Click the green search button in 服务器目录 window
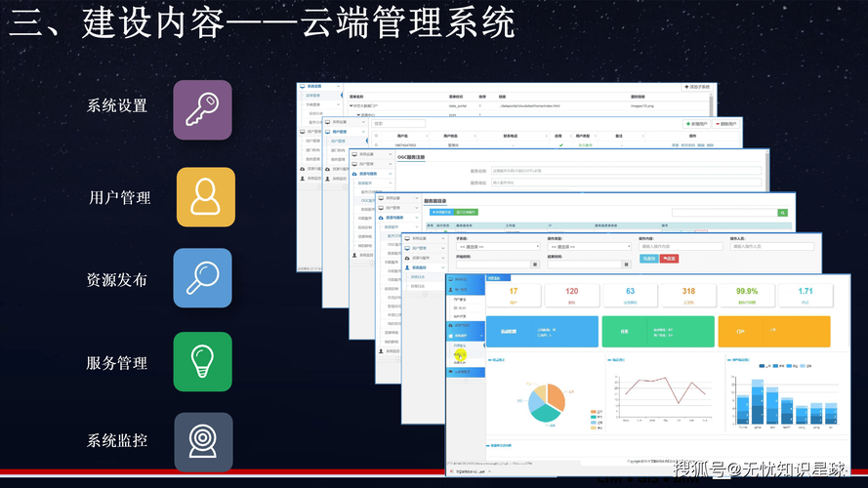 (783, 213)
